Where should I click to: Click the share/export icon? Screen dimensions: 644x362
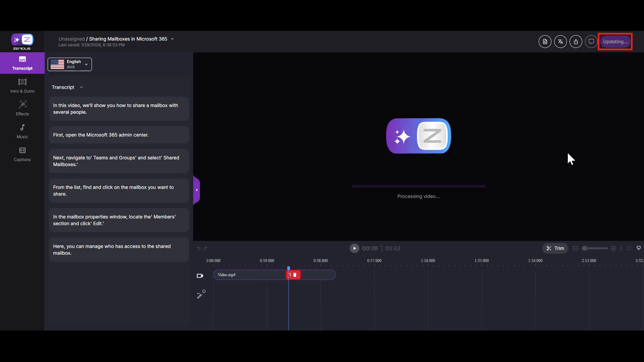pyautogui.click(x=576, y=42)
